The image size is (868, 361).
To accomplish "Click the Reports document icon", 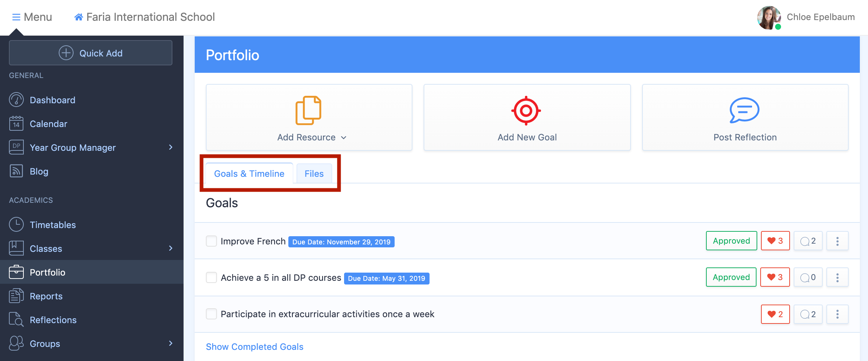I will (16, 296).
